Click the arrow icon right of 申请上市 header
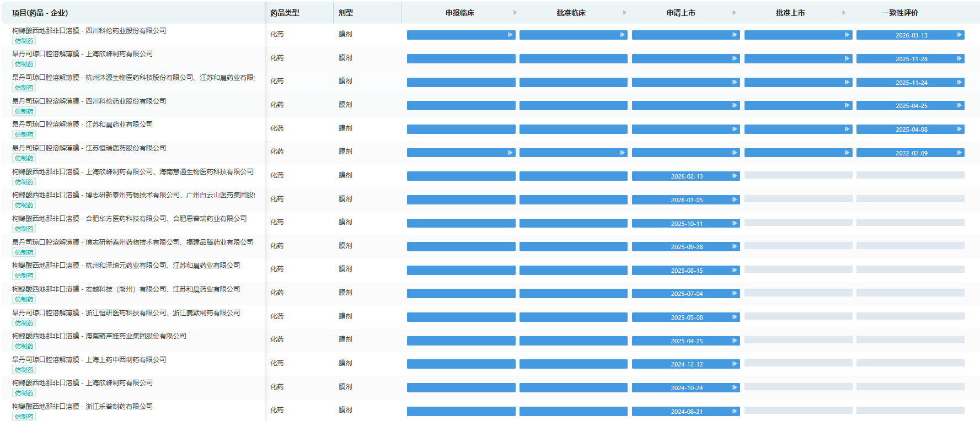 point(734,13)
